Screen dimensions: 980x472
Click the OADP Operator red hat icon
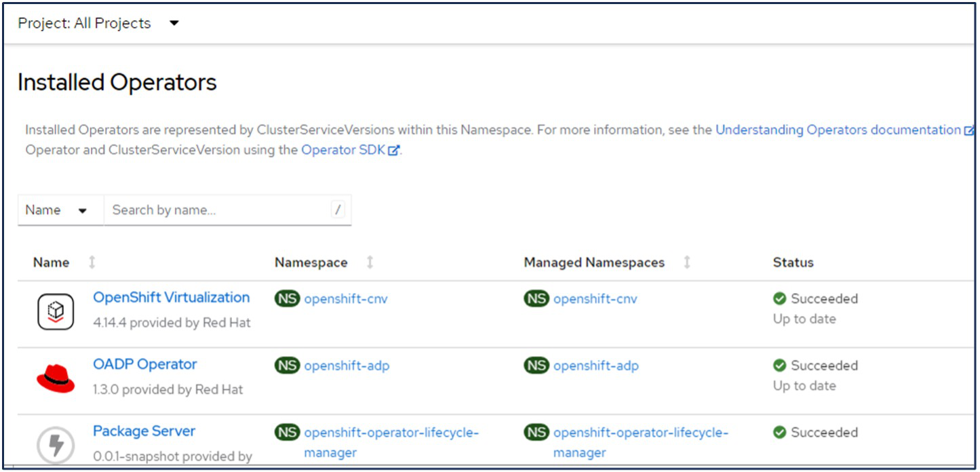click(56, 378)
